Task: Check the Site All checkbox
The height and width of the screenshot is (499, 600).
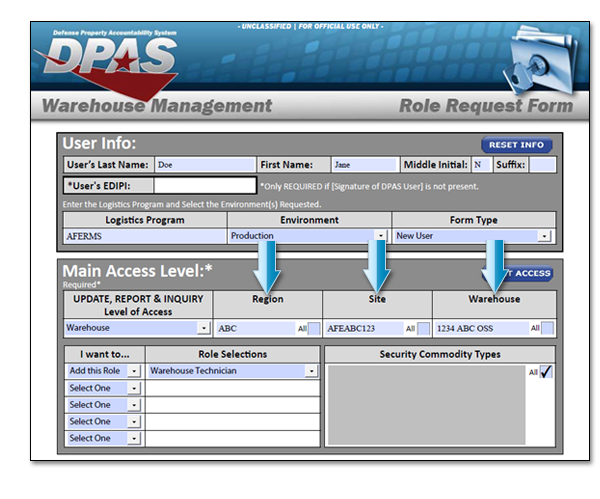Action: pos(423,328)
